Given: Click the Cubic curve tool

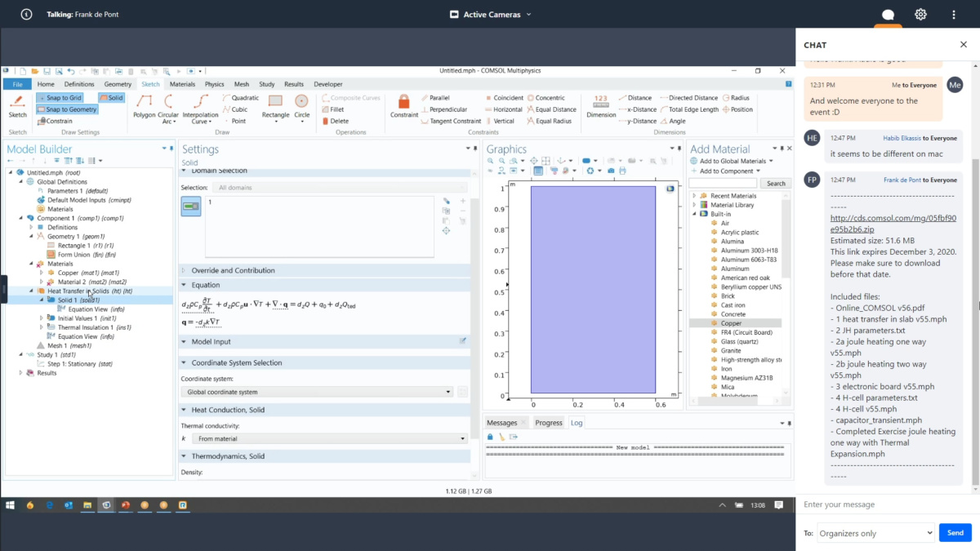Looking at the screenshot, I should (234, 109).
